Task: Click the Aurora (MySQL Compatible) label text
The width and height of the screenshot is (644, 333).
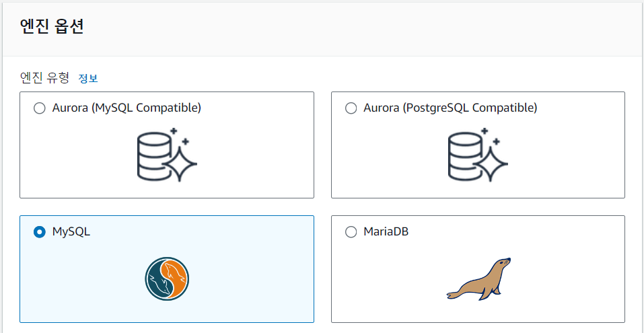Action: 127,108
